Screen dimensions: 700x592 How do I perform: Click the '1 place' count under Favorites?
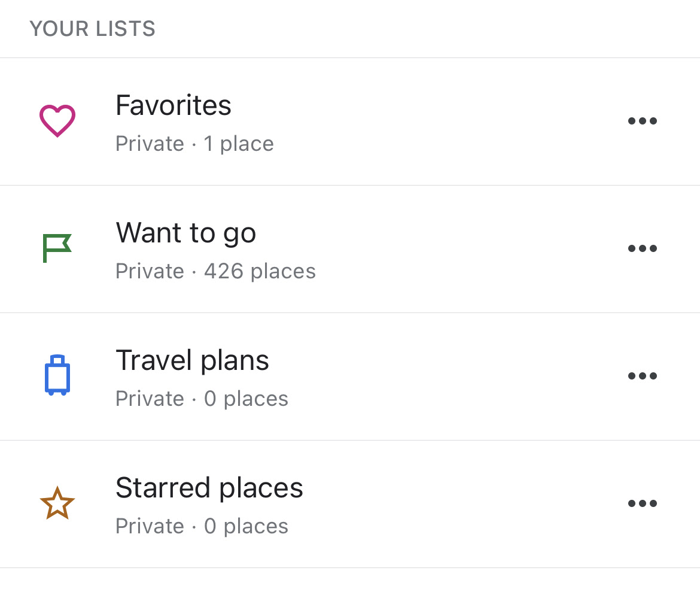point(239,144)
